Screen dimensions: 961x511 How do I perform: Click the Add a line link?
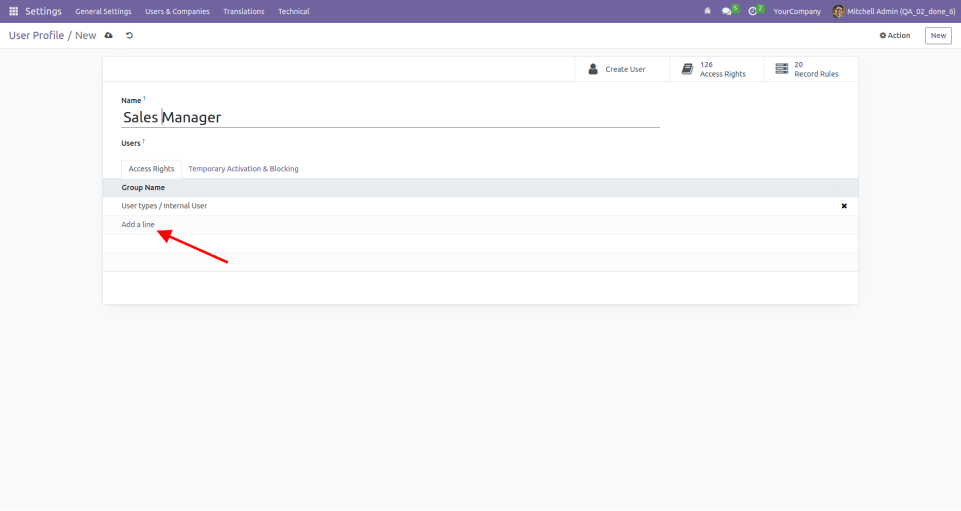(138, 224)
